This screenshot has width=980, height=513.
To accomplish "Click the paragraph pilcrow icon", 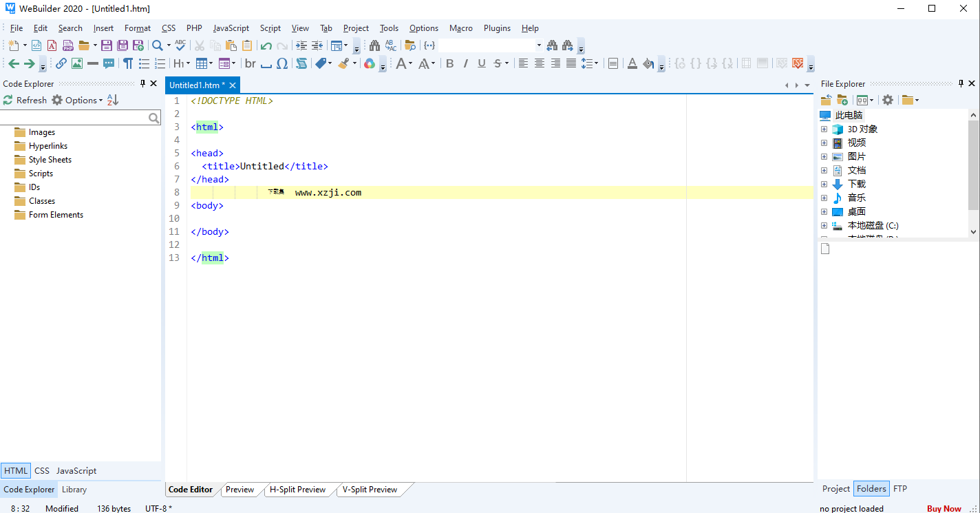I will click(128, 63).
